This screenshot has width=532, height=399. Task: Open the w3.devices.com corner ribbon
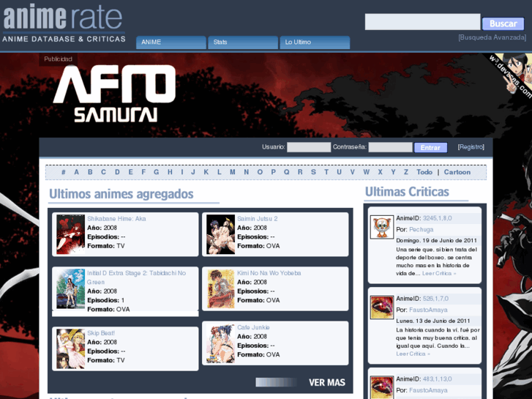point(510,75)
